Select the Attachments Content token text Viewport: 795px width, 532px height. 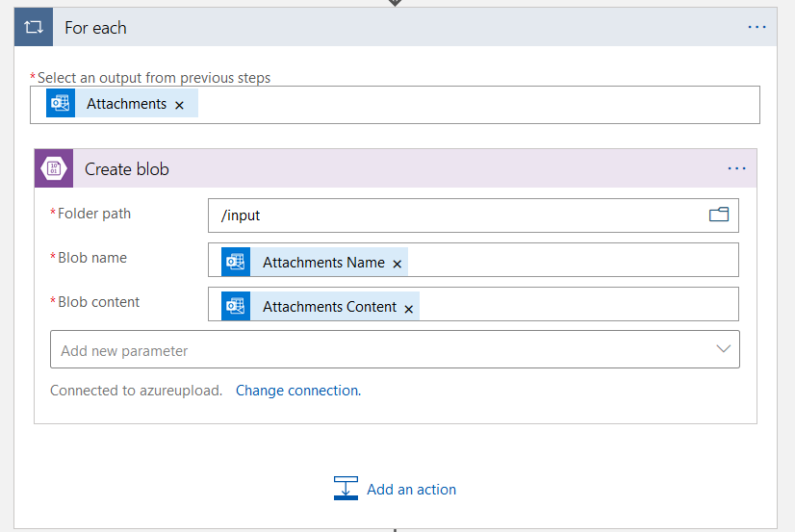[x=329, y=307]
